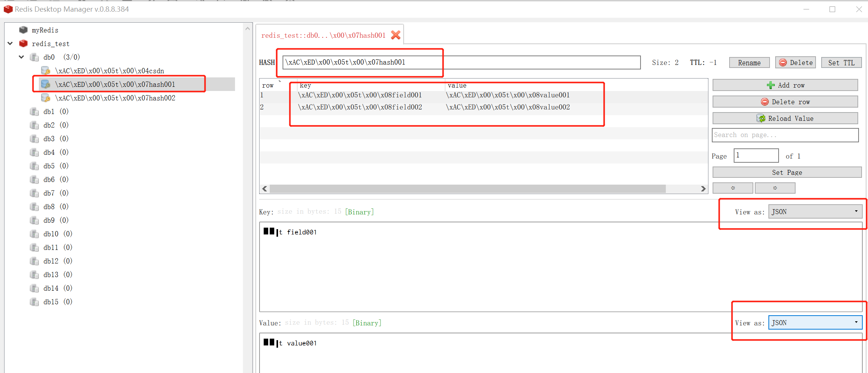Click the table scroll right arrow
This screenshot has height=373, width=868.
click(703, 188)
